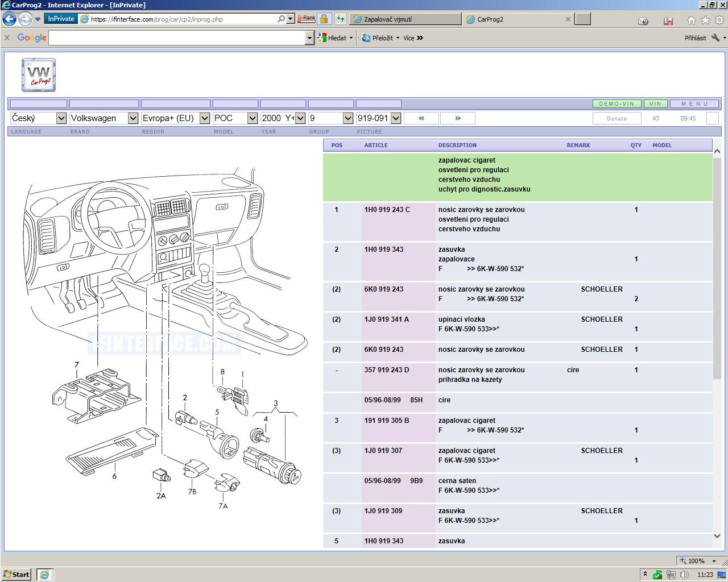This screenshot has width=728, height=582.
Task: Open the group 9 dropdown
Action: (331, 118)
